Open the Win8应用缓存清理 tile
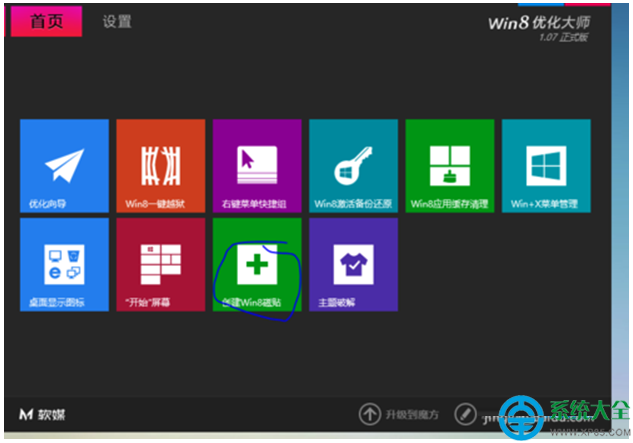 (450, 166)
